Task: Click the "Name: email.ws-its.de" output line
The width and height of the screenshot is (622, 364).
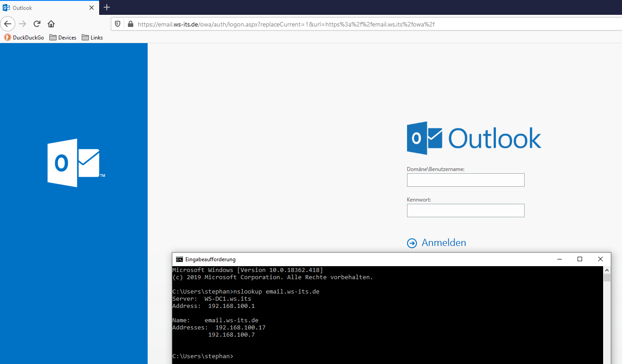Action: pos(215,320)
